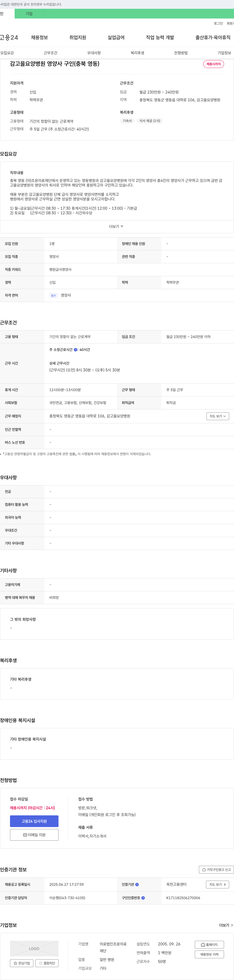Image resolution: width=234 pixels, height=980 pixels.
Task: Open the 실업급여 menu
Action: (x=116, y=37)
